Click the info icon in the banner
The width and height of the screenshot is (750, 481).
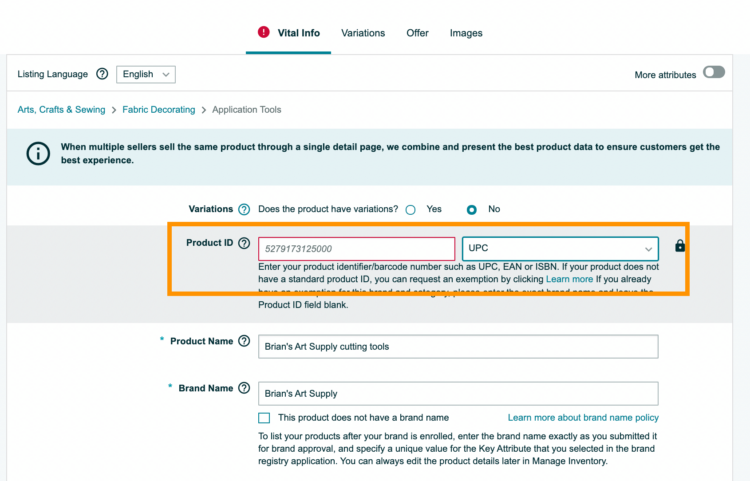[37, 154]
